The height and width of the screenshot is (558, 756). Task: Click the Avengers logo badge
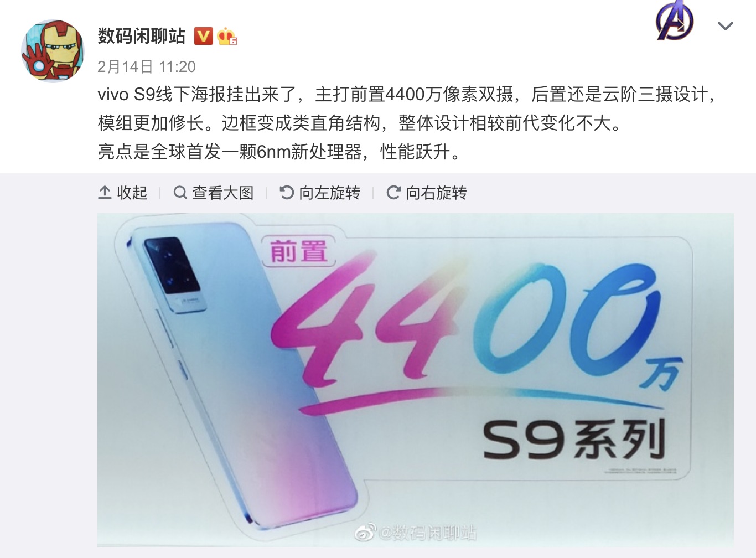[675, 20]
